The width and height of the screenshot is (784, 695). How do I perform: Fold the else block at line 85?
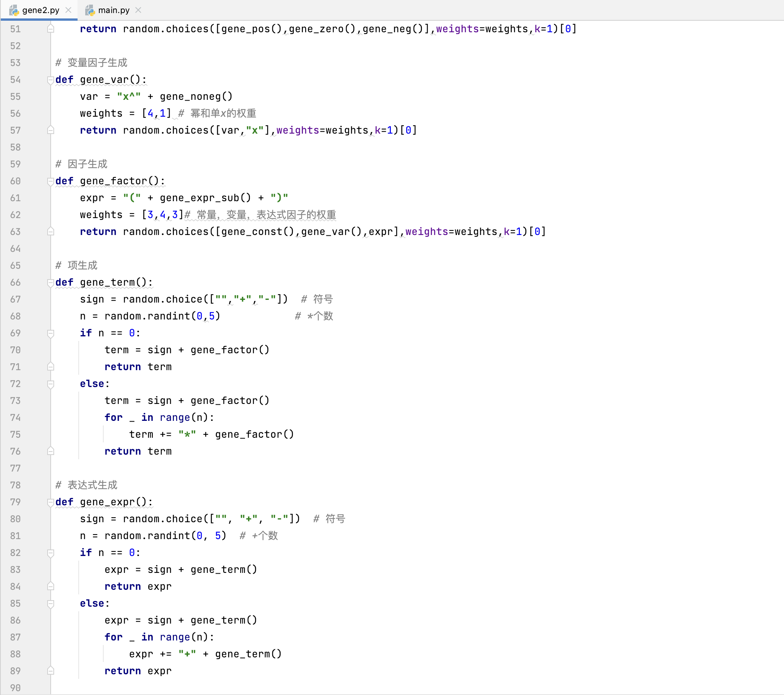pyautogui.click(x=50, y=604)
